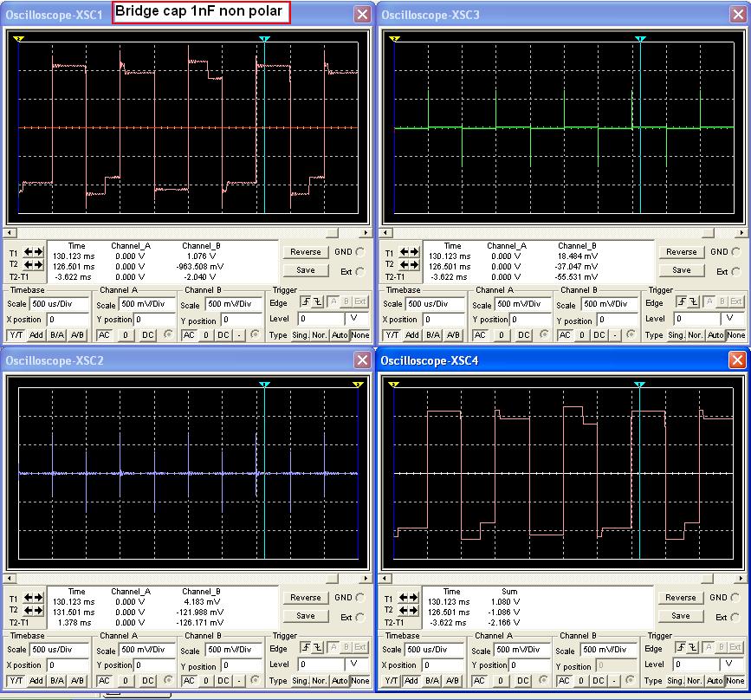The width and height of the screenshot is (751, 700).
Task: Toggle Channel A radio in Oscilloscope-XSC4
Action: click(543, 680)
